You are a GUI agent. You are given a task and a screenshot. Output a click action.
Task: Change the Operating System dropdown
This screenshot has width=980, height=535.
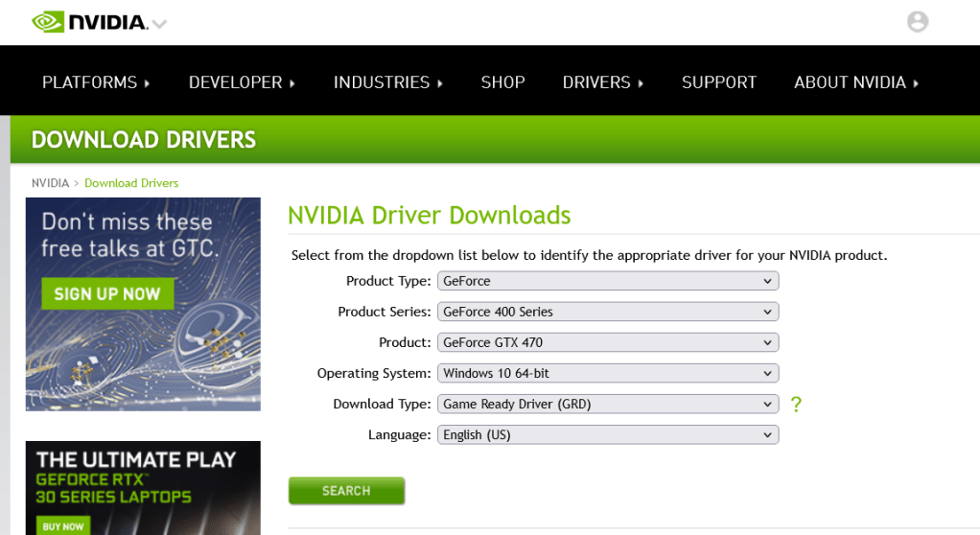[x=608, y=373]
